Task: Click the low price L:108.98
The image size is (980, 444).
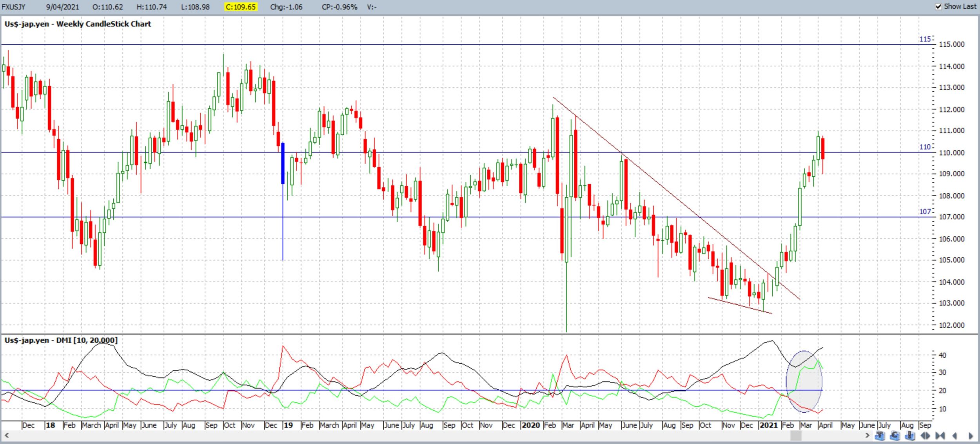Action: tap(195, 7)
